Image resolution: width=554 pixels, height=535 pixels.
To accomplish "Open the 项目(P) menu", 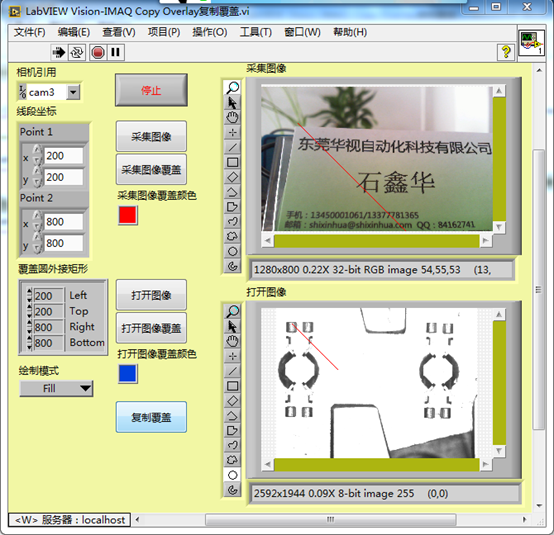I will [164, 33].
